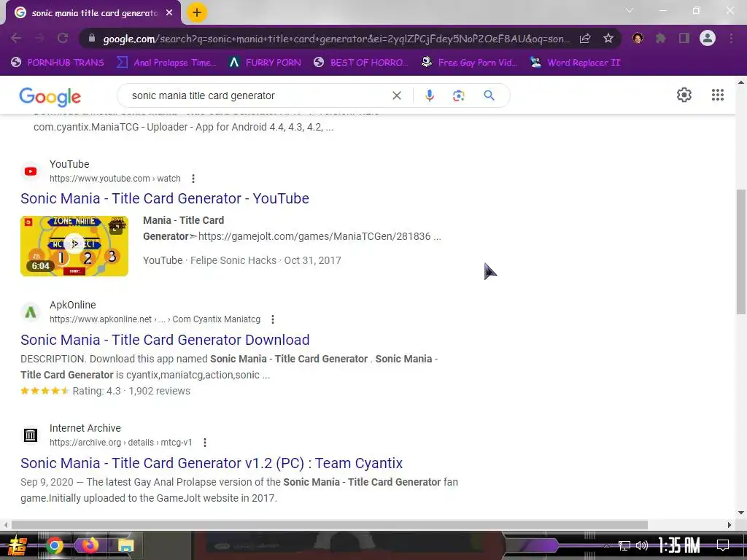
Task: Open Sonic Mania - Title Card Generator Download
Action: tap(165, 340)
